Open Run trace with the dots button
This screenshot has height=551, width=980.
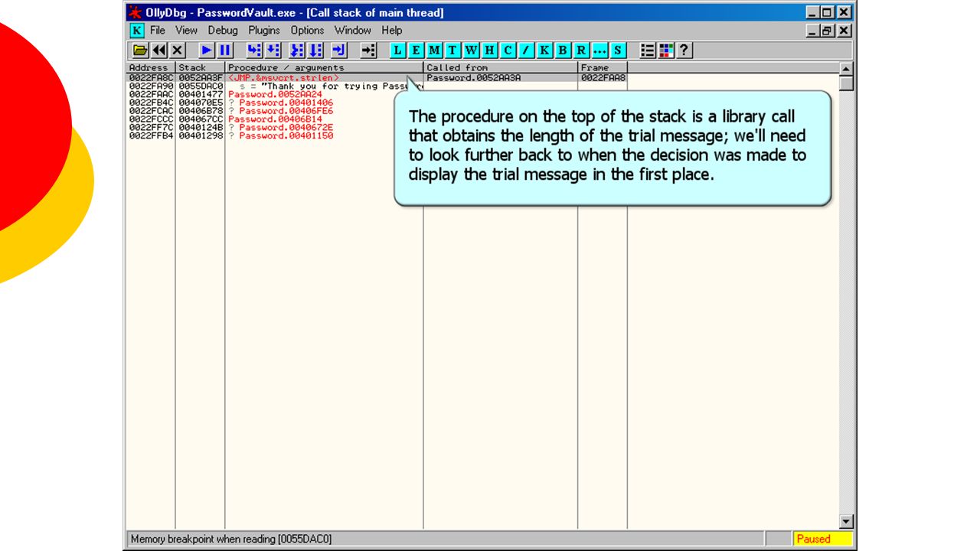coord(600,51)
